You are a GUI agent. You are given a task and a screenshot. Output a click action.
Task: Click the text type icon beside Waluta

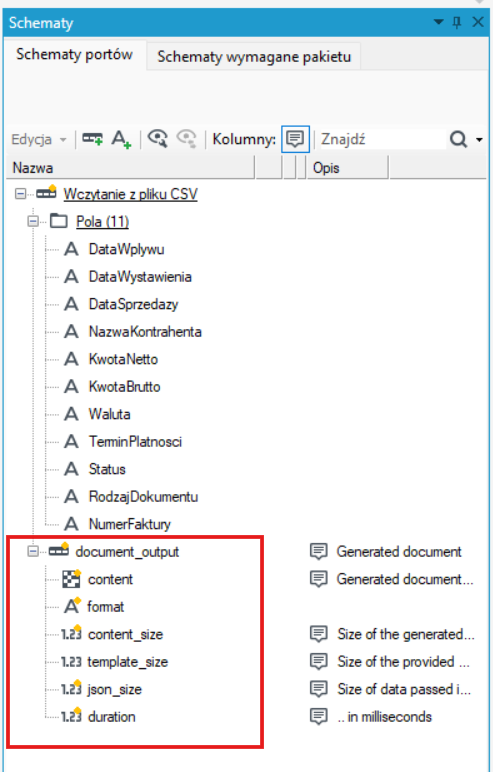click(x=71, y=414)
